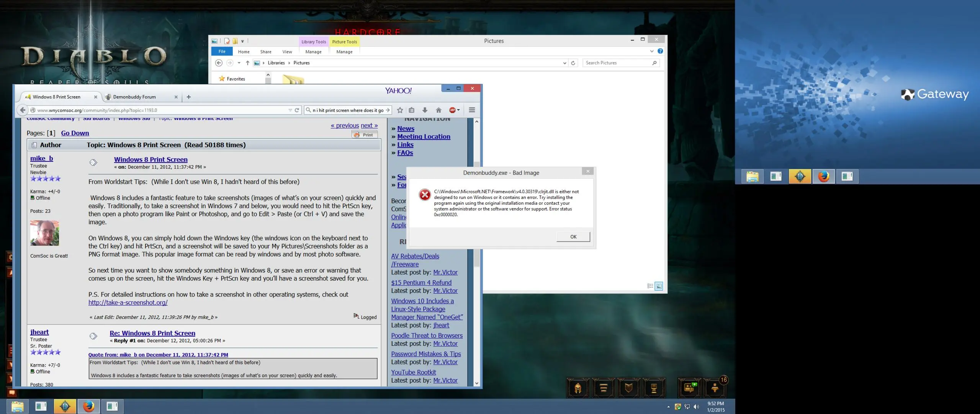Open the YouTube Rootkit link
Image resolution: width=980 pixels, height=414 pixels.
(414, 372)
